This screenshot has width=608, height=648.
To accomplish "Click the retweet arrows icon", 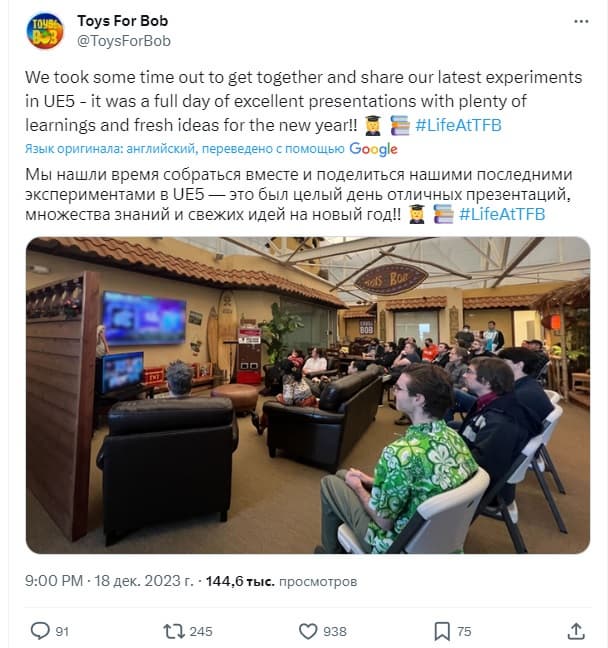I will (x=174, y=631).
